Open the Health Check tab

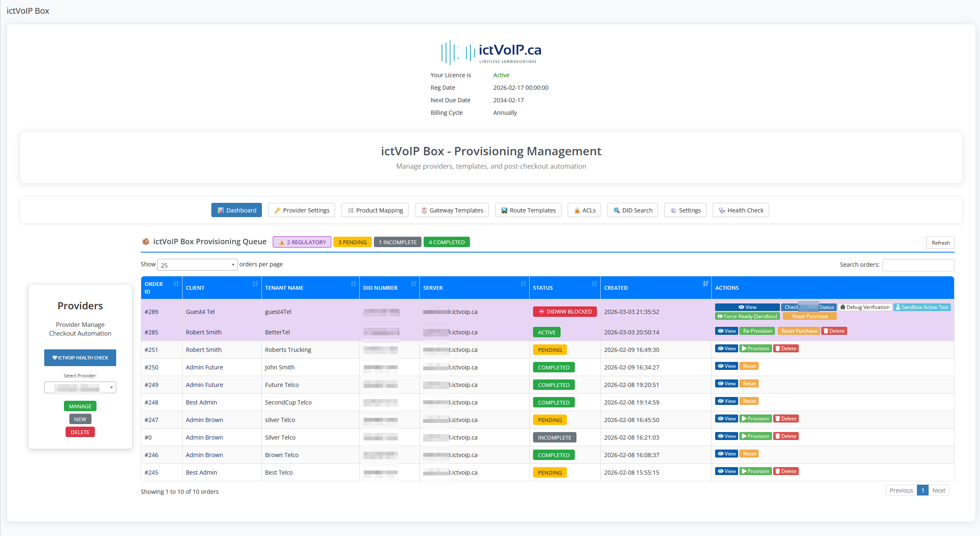click(x=741, y=210)
